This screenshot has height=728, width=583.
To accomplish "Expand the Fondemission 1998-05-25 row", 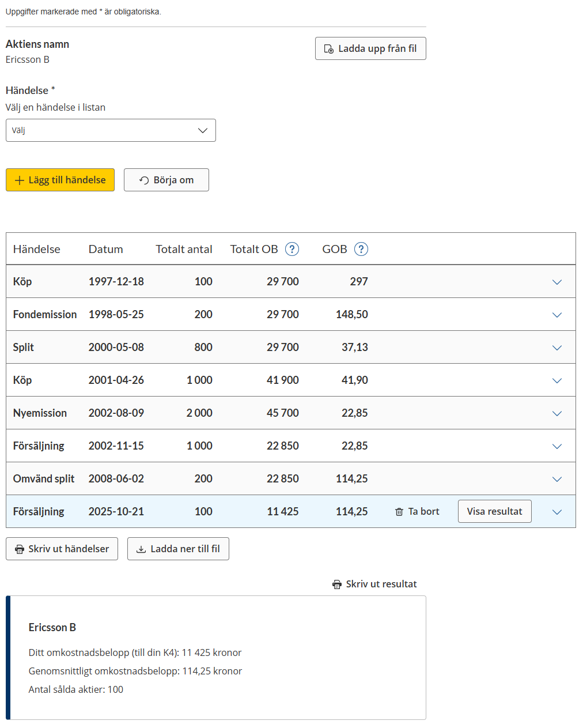I will click(x=556, y=315).
